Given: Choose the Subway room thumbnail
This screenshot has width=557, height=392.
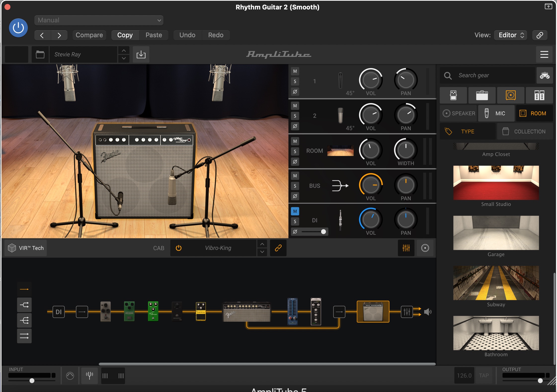Looking at the screenshot, I should coord(496,283).
